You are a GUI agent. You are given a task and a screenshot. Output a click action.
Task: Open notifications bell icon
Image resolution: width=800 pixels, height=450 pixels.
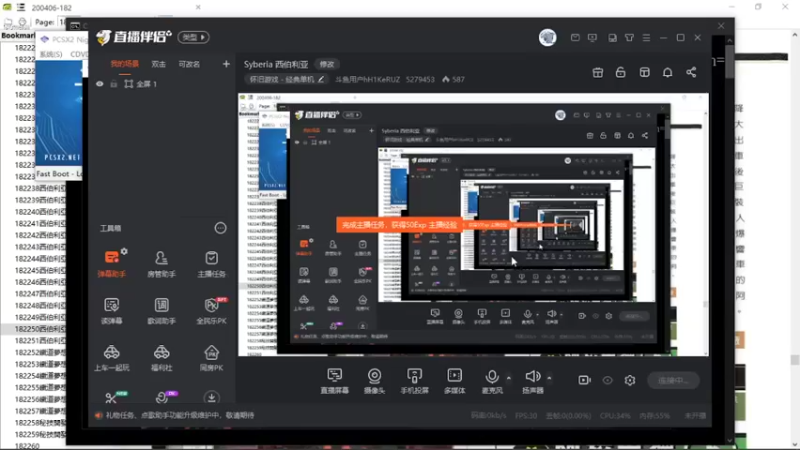[x=667, y=72]
